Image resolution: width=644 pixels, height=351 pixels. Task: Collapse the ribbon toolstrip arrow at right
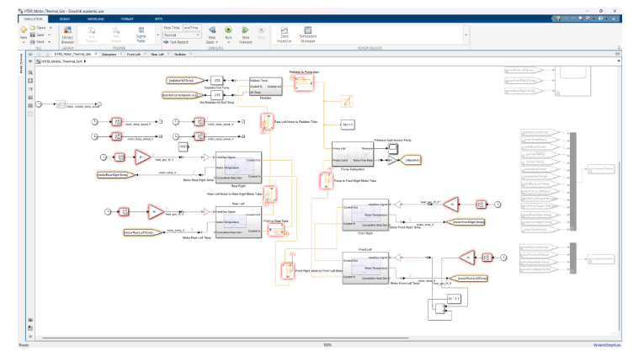(619, 48)
